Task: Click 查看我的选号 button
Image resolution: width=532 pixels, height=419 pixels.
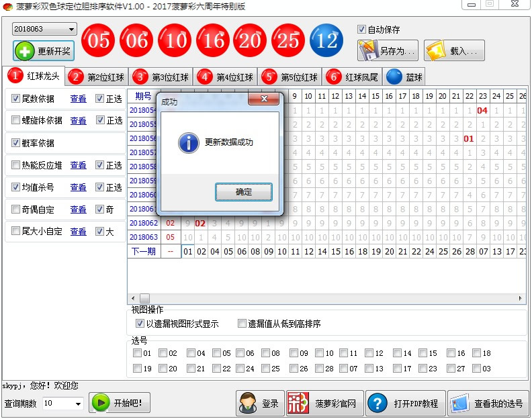Action: 488,403
